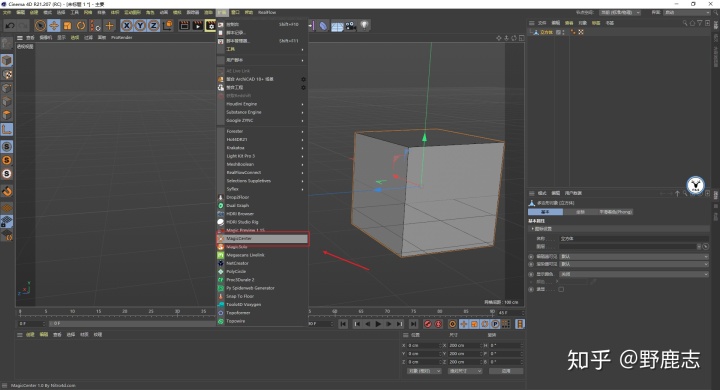Image resolution: width=720 pixels, height=390 pixels.
Task: Switch the coordinate system icon
Action: coord(168,25)
